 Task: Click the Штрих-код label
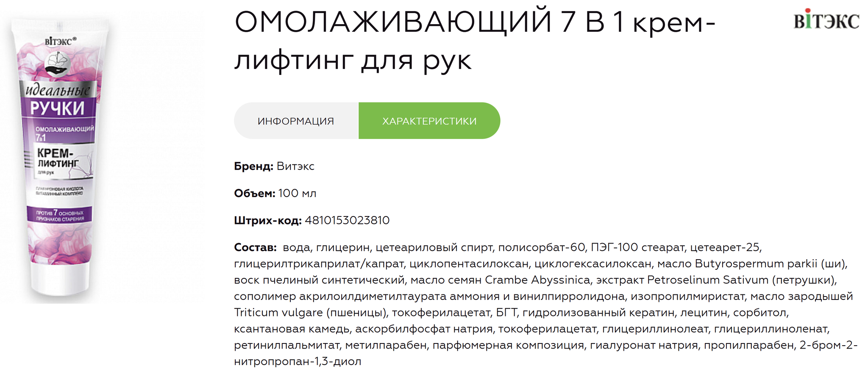coord(267,221)
